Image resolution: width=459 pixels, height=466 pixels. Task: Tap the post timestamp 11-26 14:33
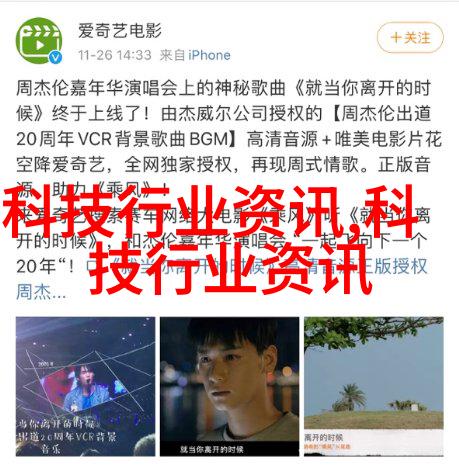[x=115, y=55]
